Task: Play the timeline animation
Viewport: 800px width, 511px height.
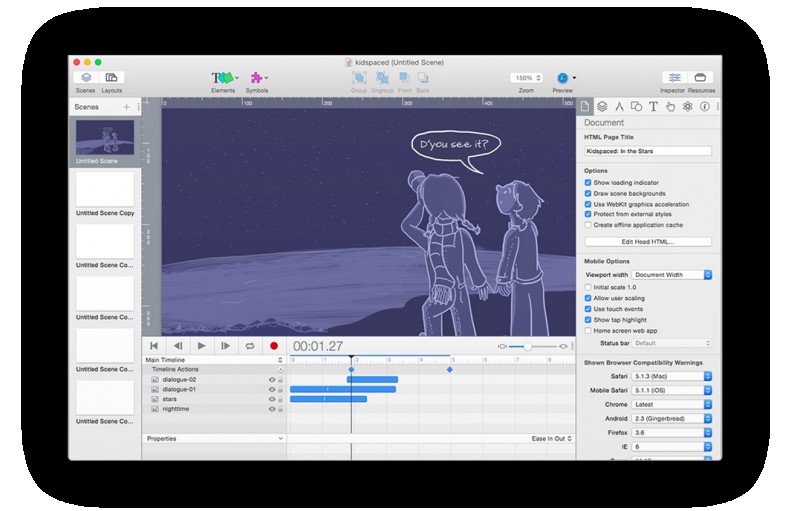Action: pos(202,346)
